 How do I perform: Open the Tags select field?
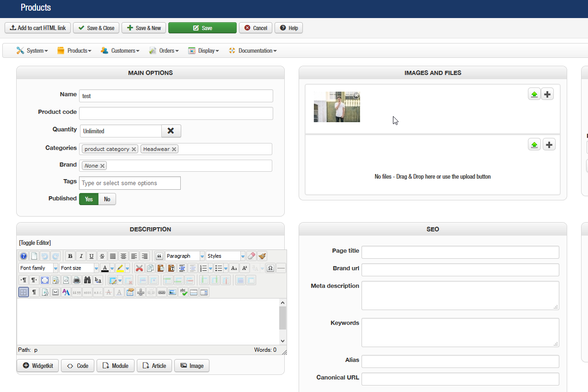(130, 183)
